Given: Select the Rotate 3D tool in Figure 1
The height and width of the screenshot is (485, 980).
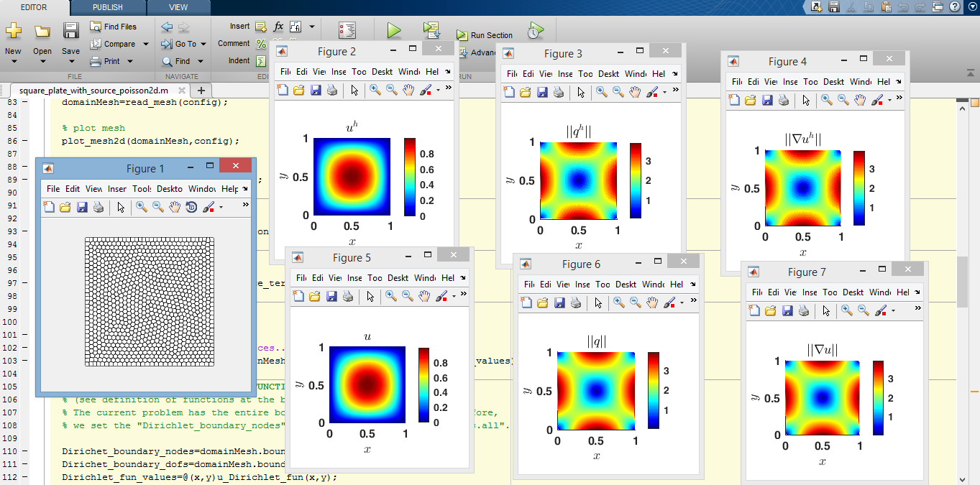Looking at the screenshot, I should [191, 207].
